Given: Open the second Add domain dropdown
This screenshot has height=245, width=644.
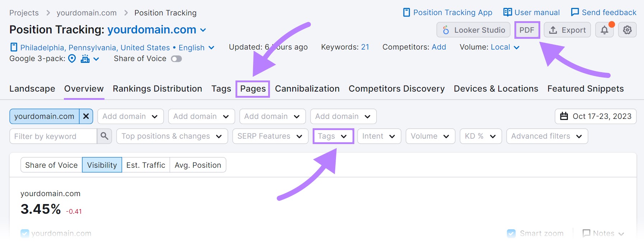Looking at the screenshot, I should click(202, 116).
